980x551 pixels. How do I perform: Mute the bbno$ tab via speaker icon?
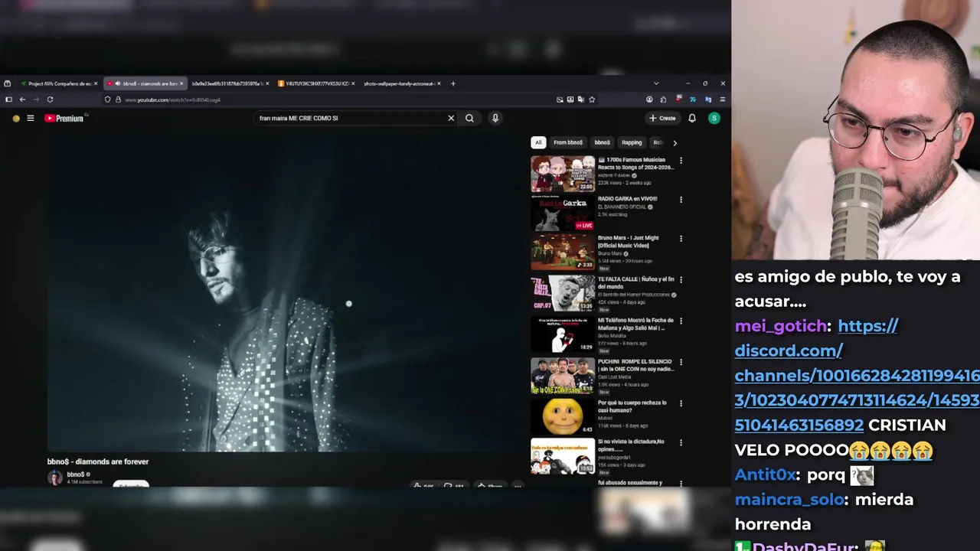click(118, 83)
